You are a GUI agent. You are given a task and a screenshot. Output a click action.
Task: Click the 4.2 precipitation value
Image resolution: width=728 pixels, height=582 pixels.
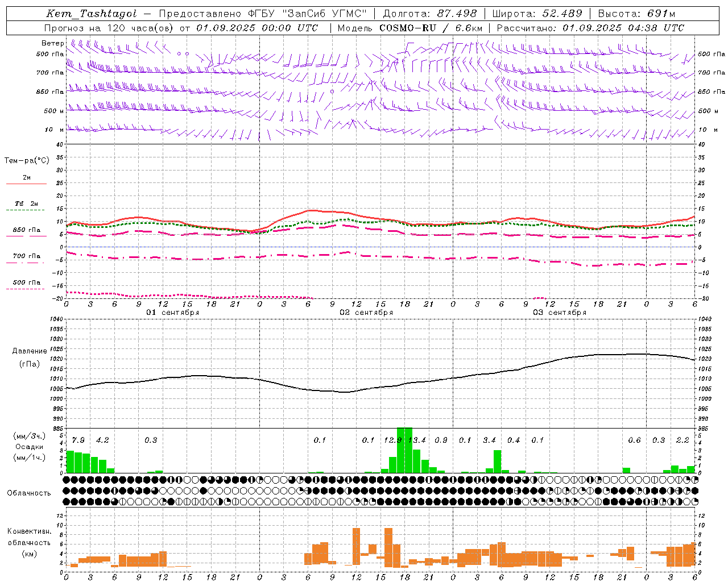[102, 440]
